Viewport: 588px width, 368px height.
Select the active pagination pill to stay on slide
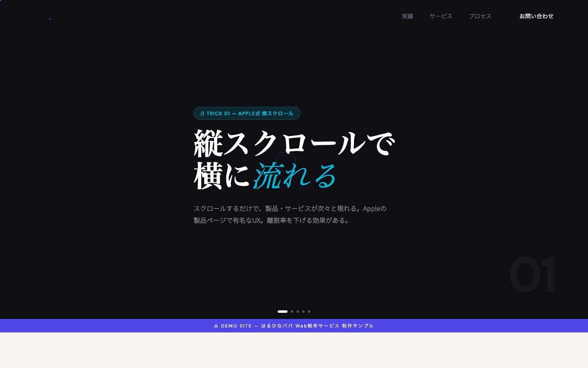coord(283,312)
